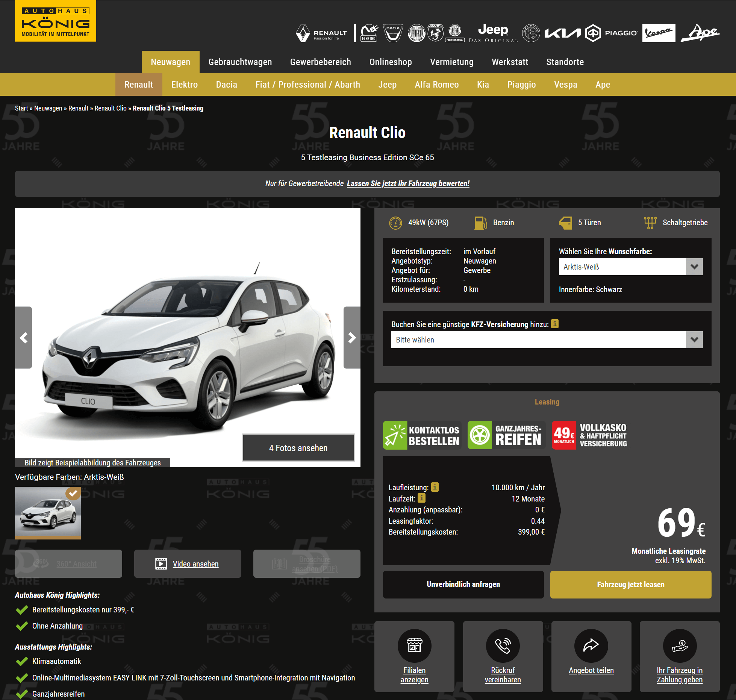Click the Filialen anzeigen store icon
Viewport: 736px width, 700px height.
point(415,645)
